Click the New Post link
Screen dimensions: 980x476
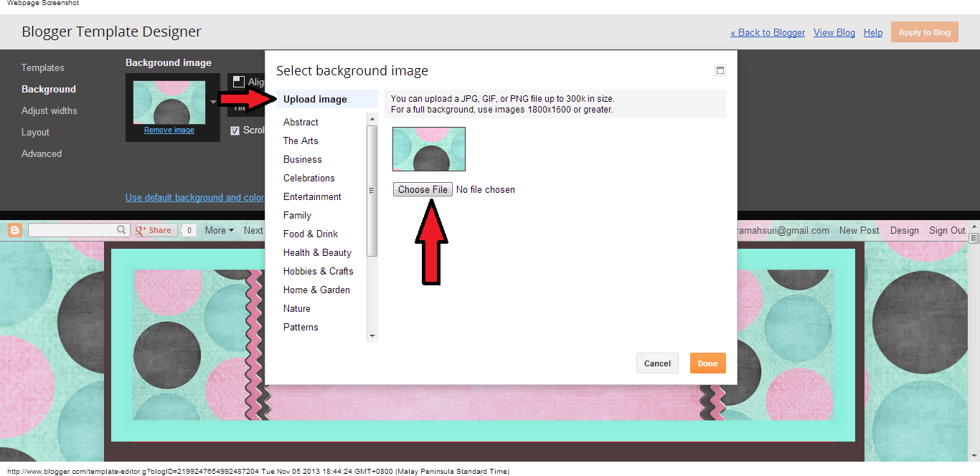[859, 230]
